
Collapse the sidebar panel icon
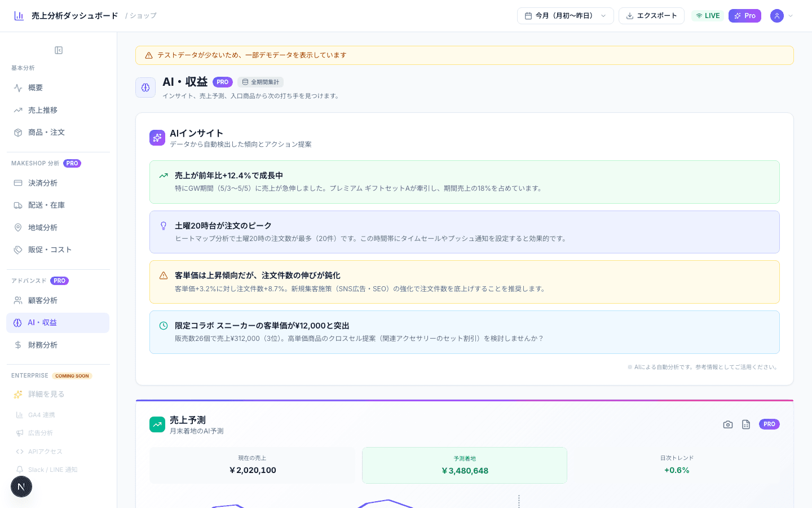pyautogui.click(x=59, y=50)
